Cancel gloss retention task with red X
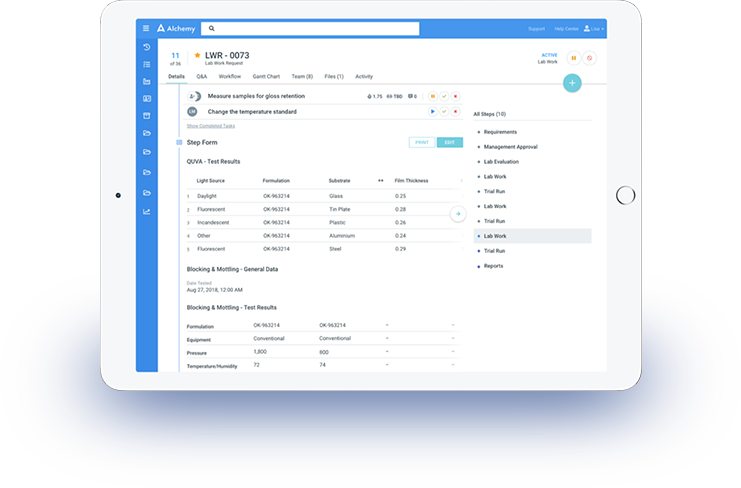 [x=456, y=96]
